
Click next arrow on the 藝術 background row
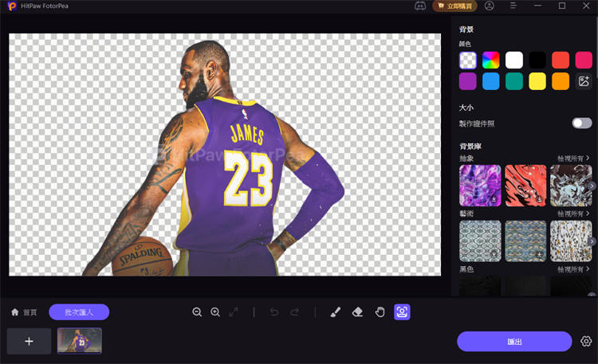[x=592, y=241]
